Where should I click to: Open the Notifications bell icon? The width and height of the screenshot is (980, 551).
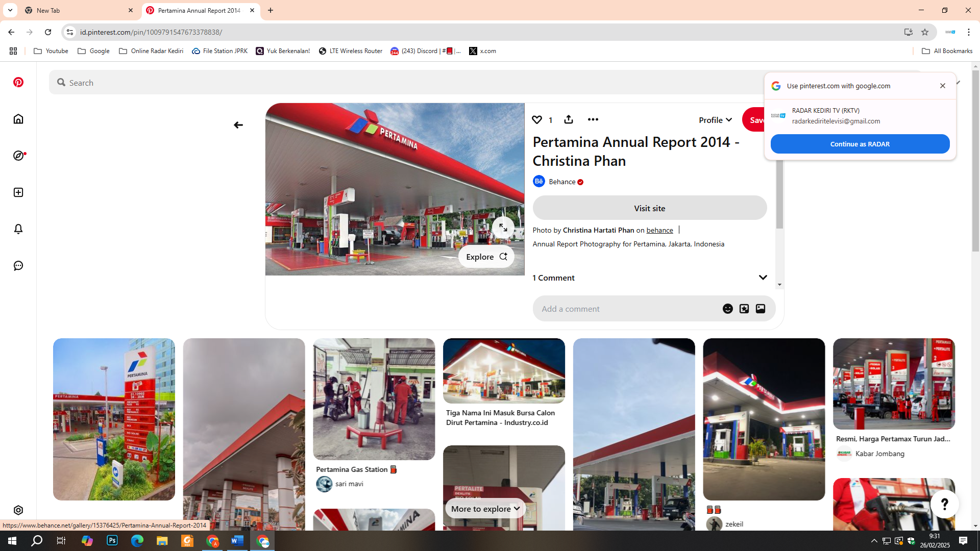[x=18, y=229]
